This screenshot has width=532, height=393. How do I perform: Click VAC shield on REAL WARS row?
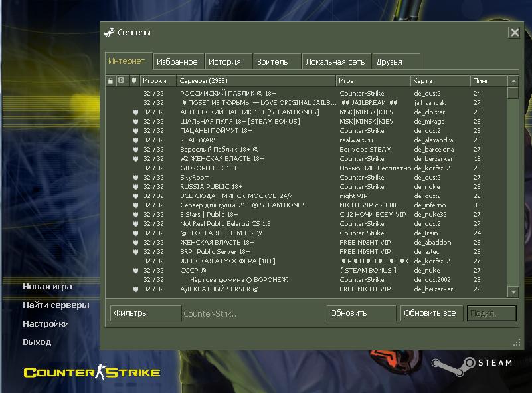tap(135, 140)
